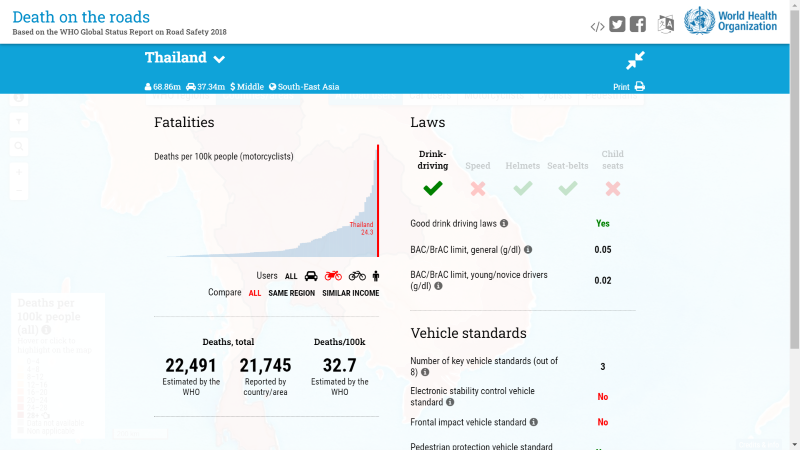Screen dimensions: 800x450
Task: Open the Thailand country dropdown
Action: (x=219, y=59)
